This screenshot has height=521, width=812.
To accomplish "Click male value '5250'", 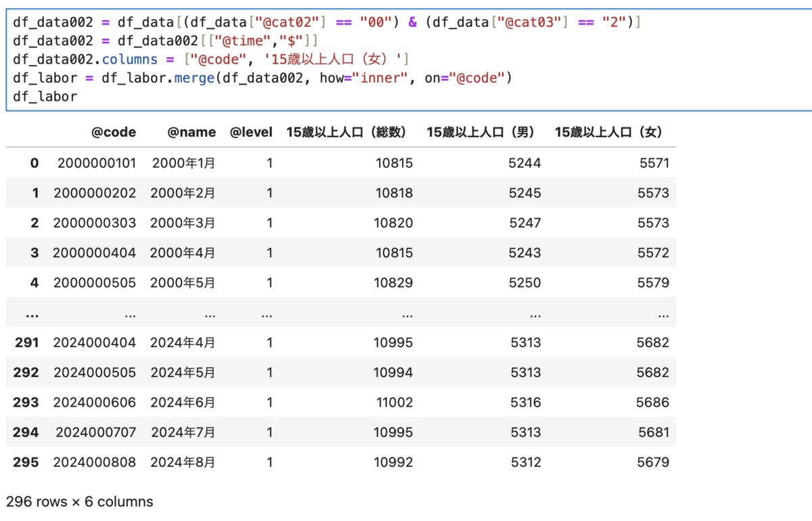I will (x=525, y=283).
